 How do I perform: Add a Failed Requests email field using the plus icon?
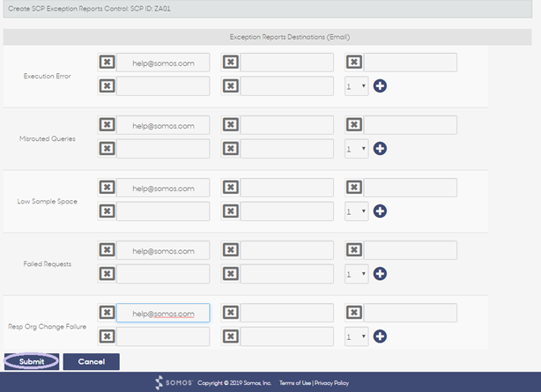coord(380,274)
